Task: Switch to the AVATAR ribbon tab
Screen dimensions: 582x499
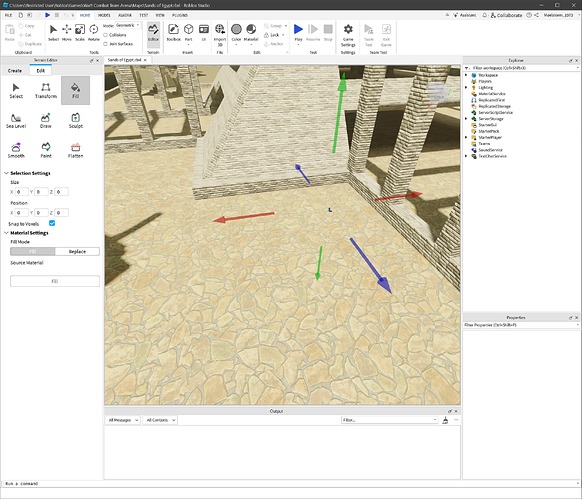Action: (x=125, y=15)
